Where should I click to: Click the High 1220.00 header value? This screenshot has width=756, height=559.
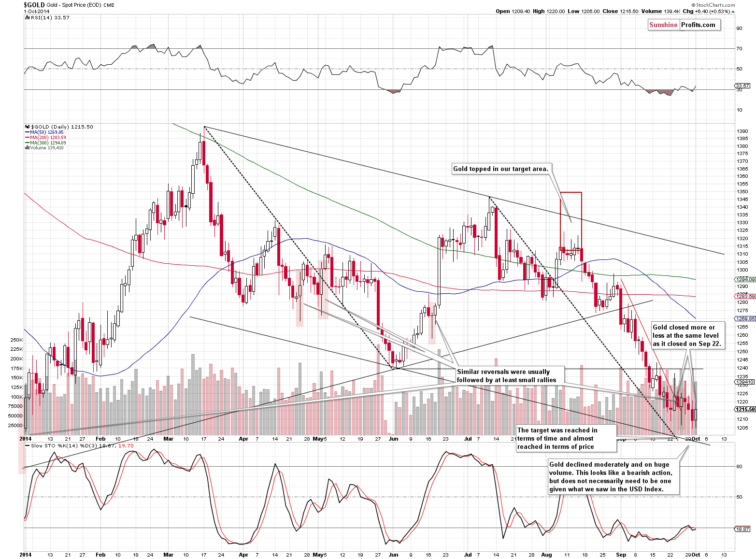pos(549,11)
